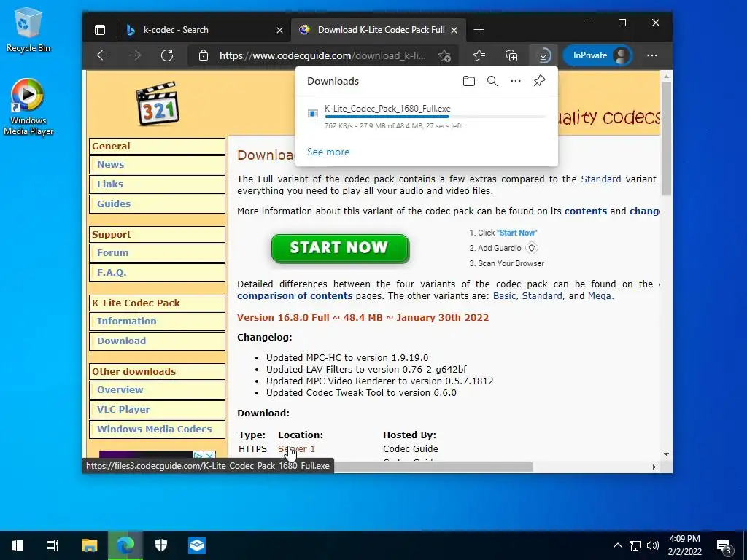The height and width of the screenshot is (560, 747).
Task: Refresh the current page
Action: (167, 55)
